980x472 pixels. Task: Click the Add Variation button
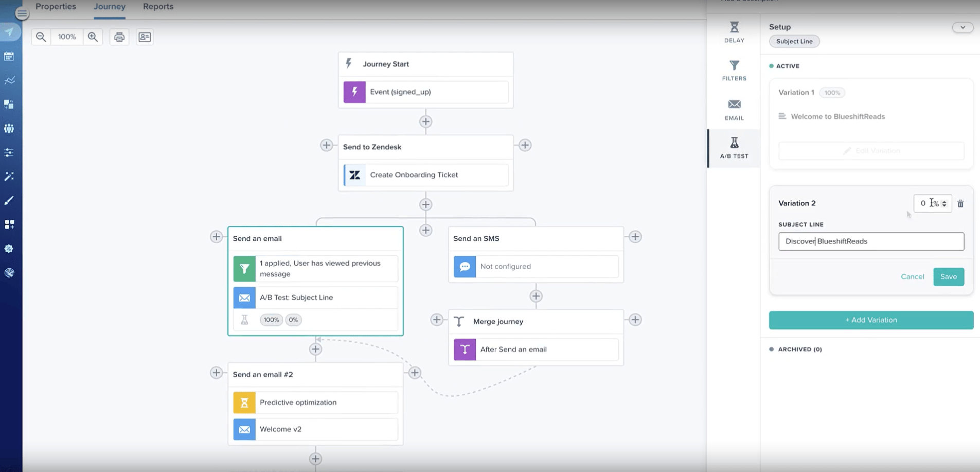pyautogui.click(x=871, y=320)
